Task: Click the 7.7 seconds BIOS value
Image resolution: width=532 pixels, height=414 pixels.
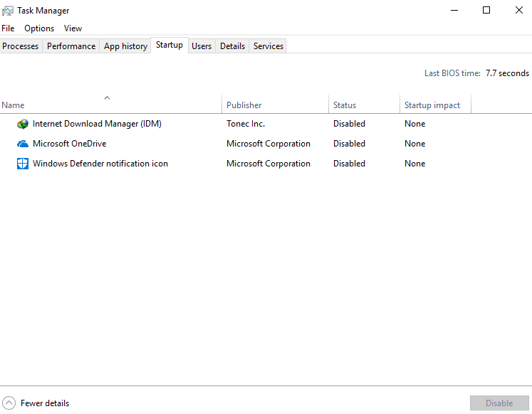Action: (507, 73)
